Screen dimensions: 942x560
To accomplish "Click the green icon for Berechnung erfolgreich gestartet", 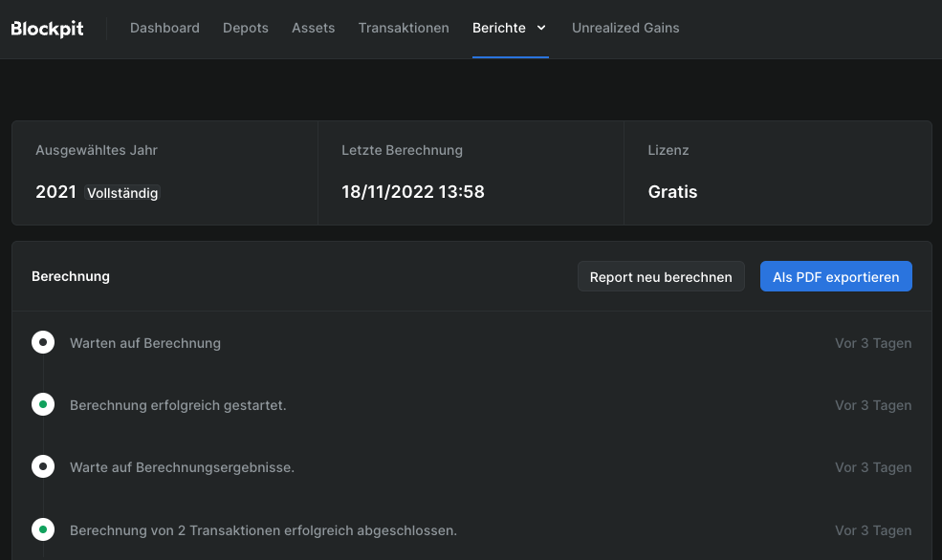I will pos(43,404).
